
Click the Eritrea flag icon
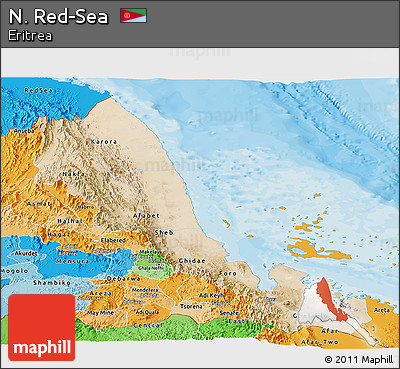point(133,16)
